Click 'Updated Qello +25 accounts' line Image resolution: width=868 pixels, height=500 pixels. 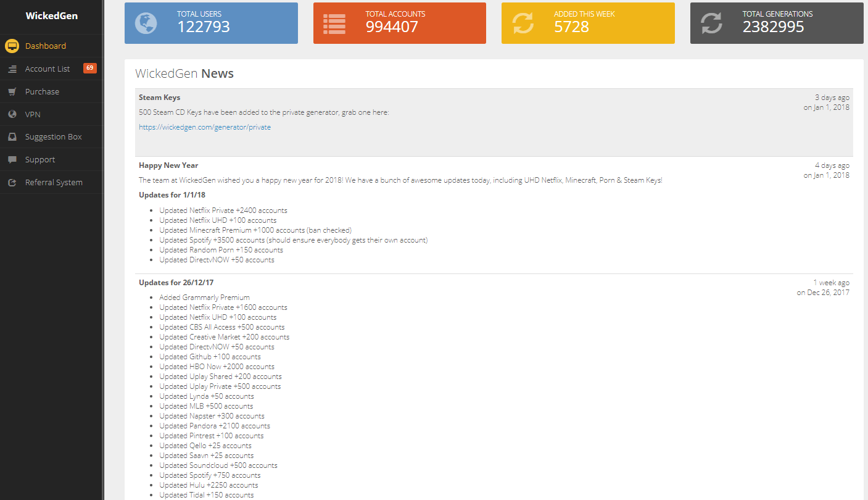(205, 446)
